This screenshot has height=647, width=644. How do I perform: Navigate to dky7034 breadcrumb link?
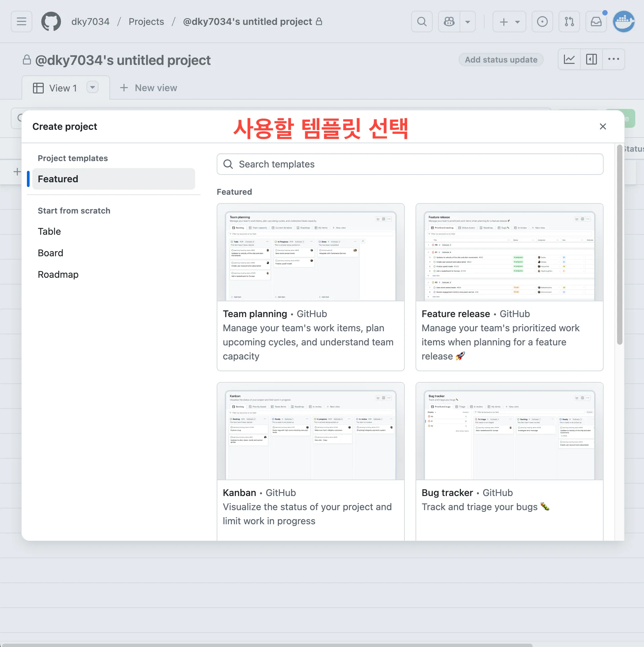[91, 22]
